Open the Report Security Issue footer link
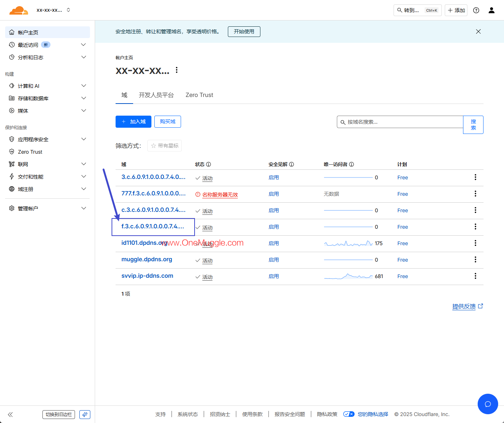The image size is (504, 423). click(290, 414)
